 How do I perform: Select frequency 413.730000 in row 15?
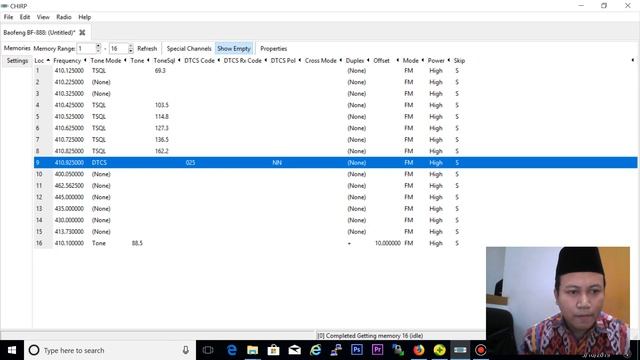69,232
